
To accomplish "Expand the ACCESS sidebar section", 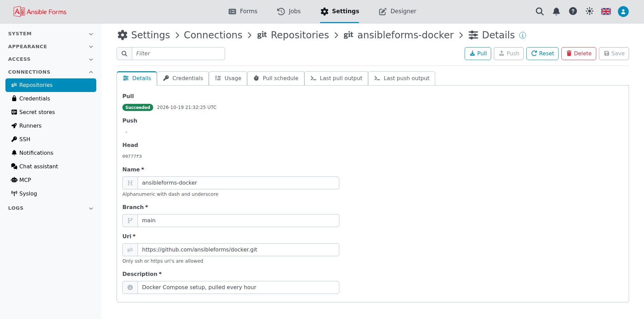I will (51, 59).
